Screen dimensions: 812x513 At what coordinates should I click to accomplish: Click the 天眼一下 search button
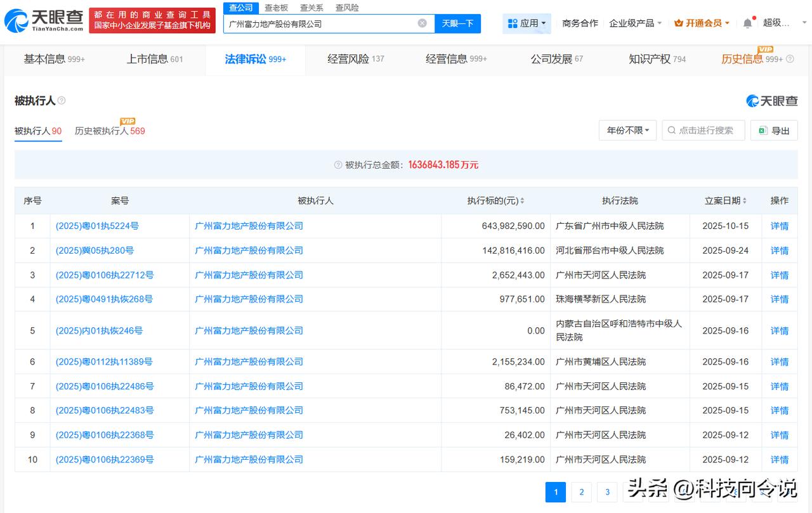pos(457,23)
